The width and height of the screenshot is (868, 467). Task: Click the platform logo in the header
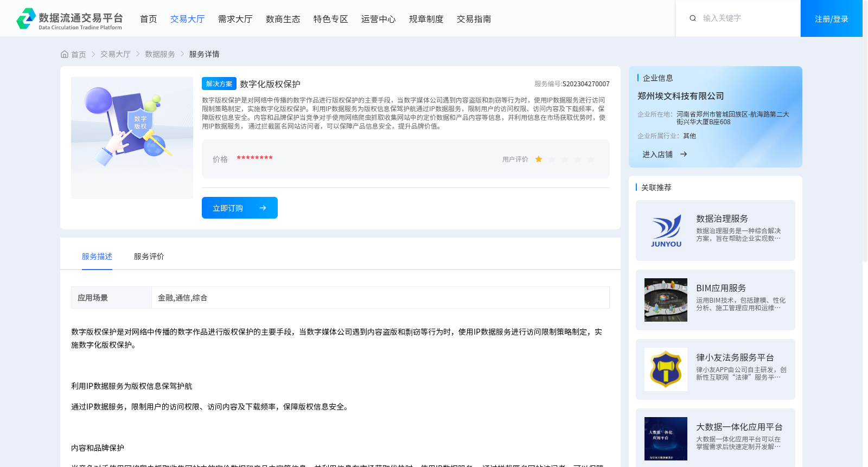69,18
